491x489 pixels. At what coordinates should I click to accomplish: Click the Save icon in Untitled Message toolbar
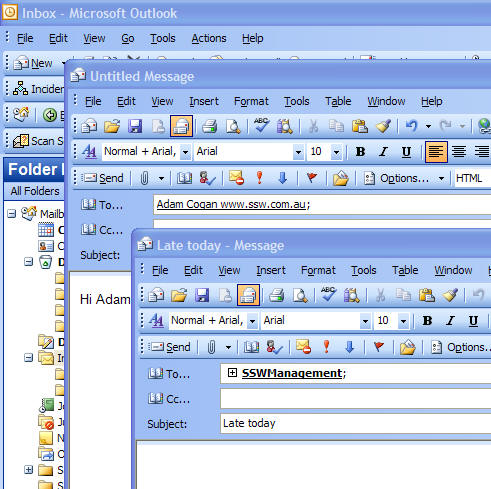[135, 126]
